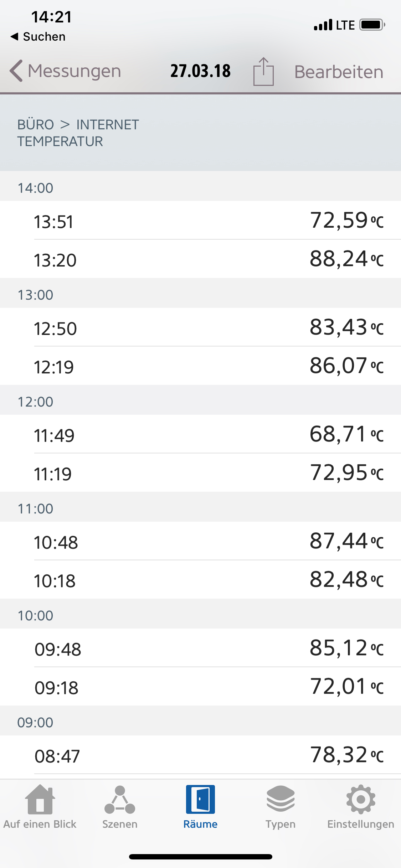Screen dimensions: 401x868
Task: Select the 13:20 measurement of 88,24 °C
Action: point(200,259)
